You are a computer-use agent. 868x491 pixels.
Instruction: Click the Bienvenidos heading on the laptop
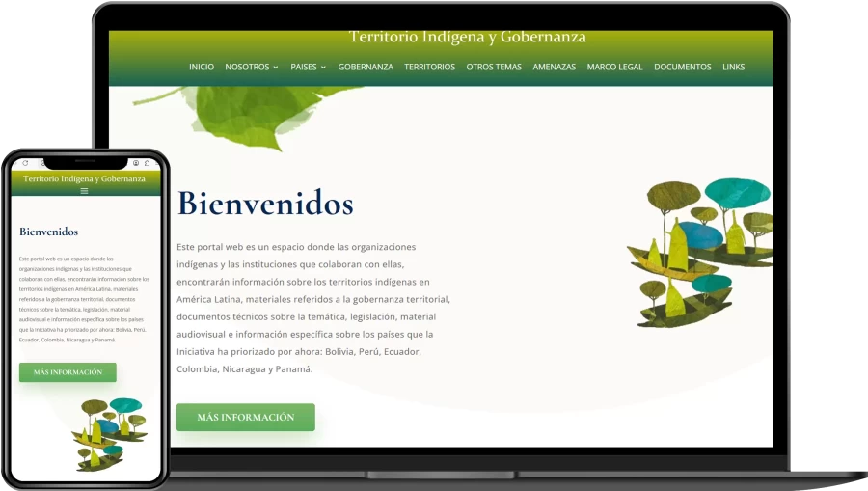pos(265,203)
